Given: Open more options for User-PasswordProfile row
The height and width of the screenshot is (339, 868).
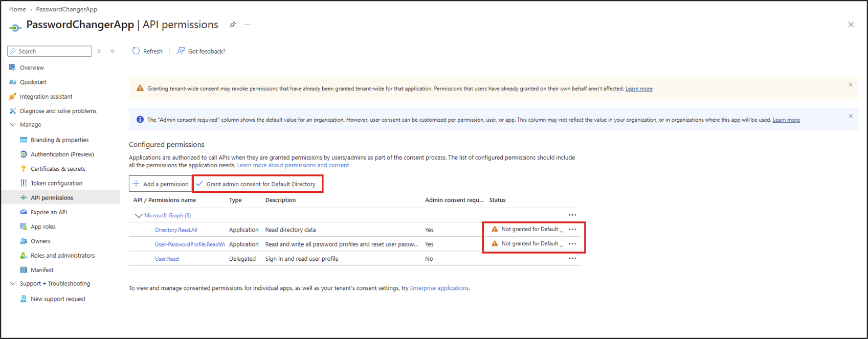Looking at the screenshot, I should point(572,244).
